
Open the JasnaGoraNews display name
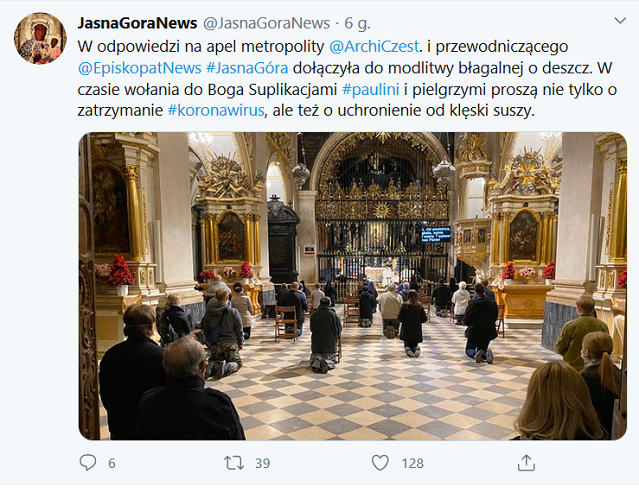pyautogui.click(x=137, y=23)
